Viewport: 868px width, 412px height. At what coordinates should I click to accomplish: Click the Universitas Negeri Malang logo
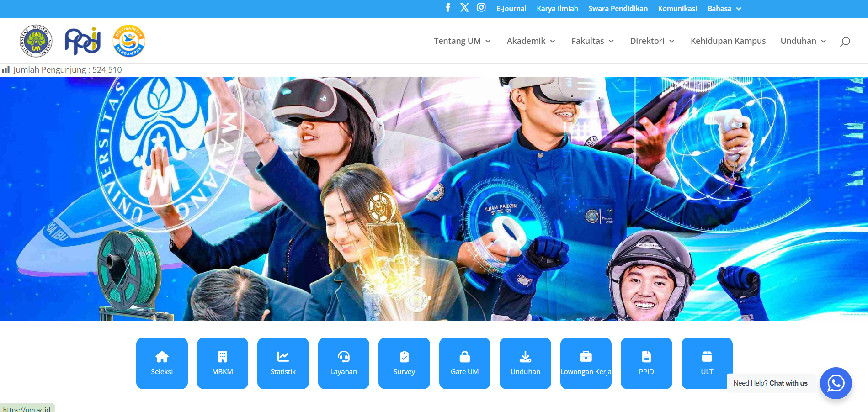[x=36, y=41]
